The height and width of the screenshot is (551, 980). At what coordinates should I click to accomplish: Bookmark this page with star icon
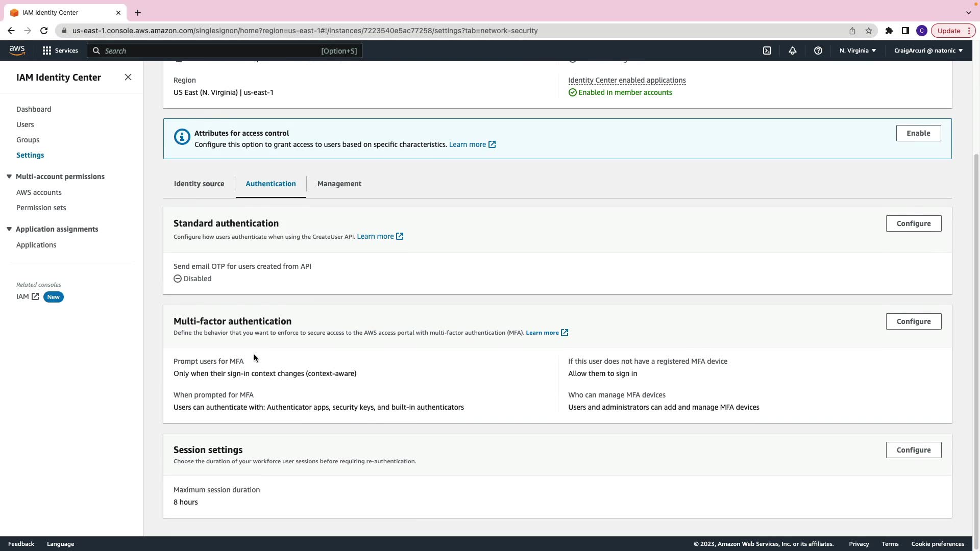coord(869,31)
